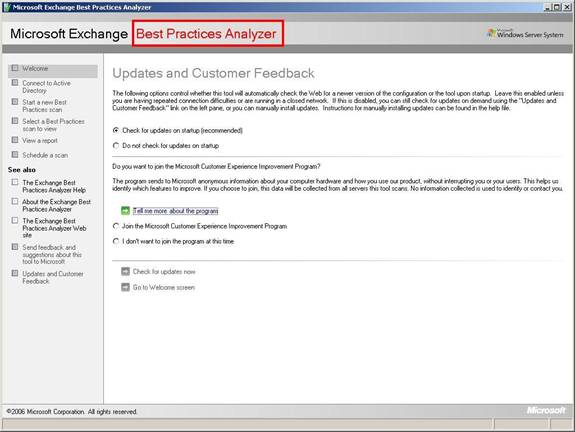The height and width of the screenshot is (432, 575).
Task: Click Tell me more about the program link
Action: point(176,211)
